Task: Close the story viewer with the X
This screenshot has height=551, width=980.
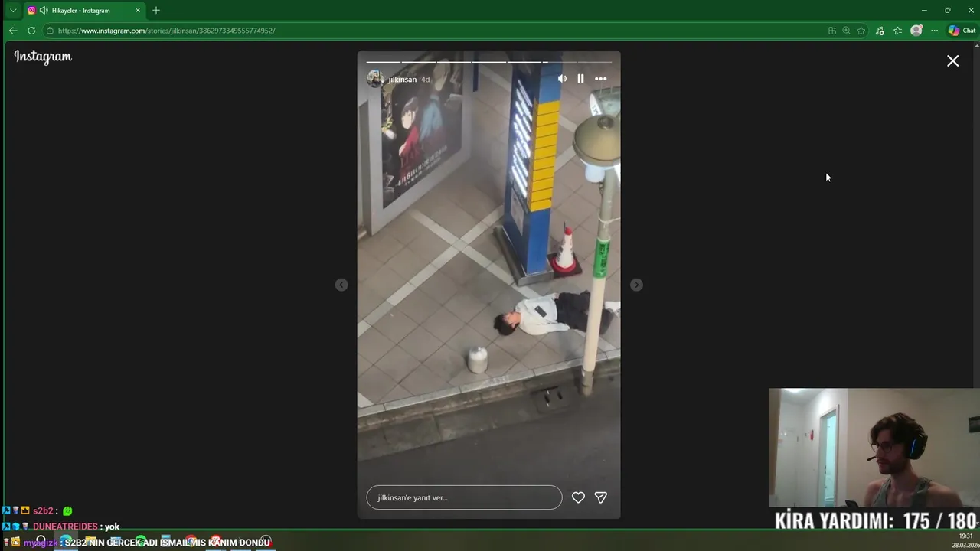Action: point(952,60)
